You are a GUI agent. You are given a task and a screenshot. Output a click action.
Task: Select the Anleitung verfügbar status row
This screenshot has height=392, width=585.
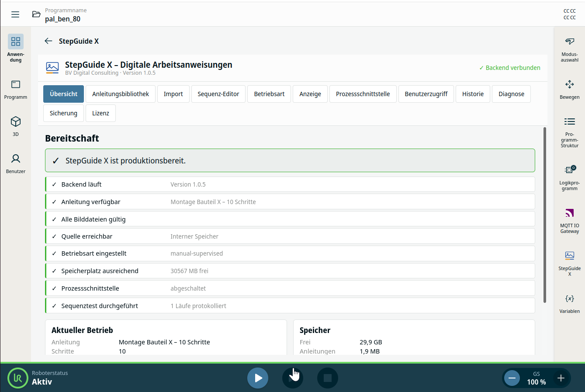(290, 202)
